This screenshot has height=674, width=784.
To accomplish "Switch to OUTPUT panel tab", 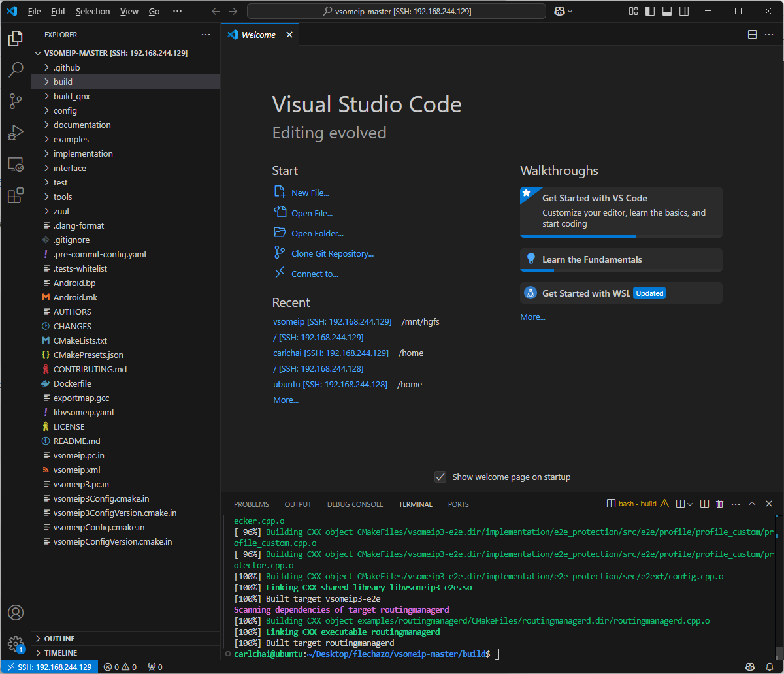I will click(298, 504).
